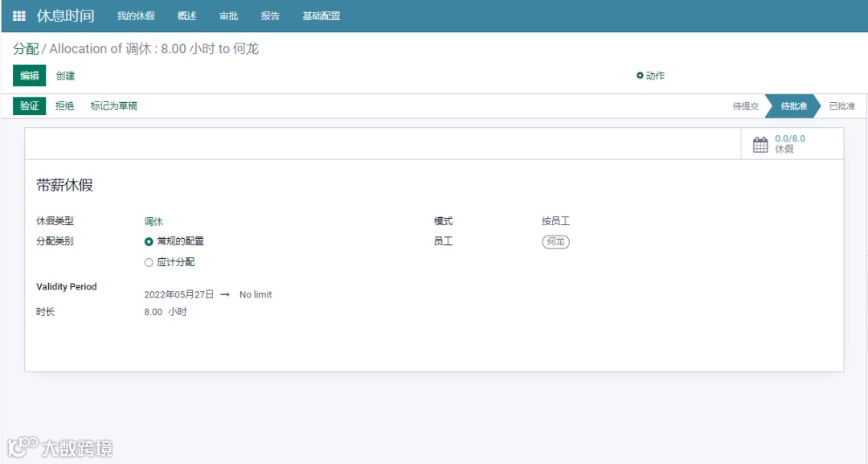Screen dimensions: 868x464
Task: Click the 拒绝 button
Action: [x=65, y=106]
